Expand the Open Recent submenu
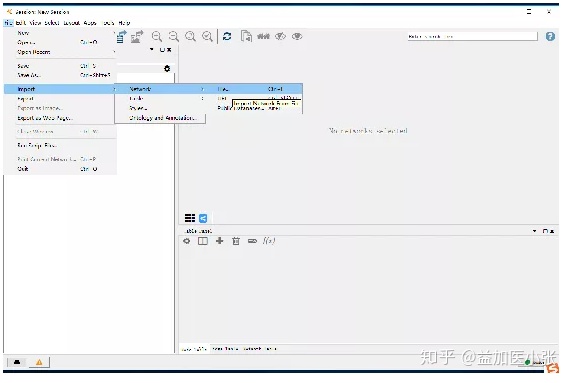This screenshot has height=383, width=571. (x=60, y=52)
